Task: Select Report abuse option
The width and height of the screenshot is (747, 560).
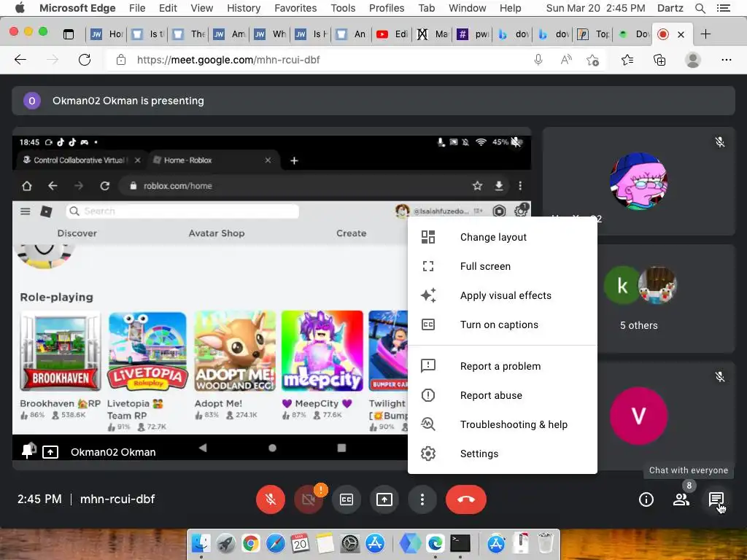Action: point(502,395)
